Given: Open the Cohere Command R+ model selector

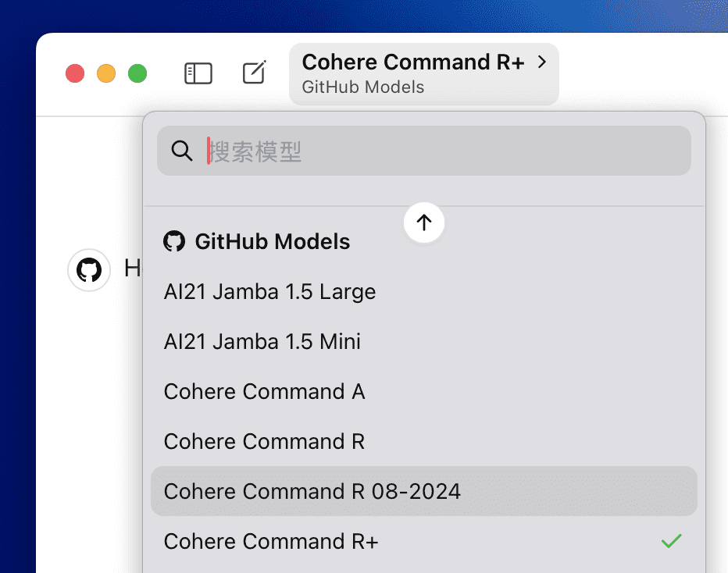Looking at the screenshot, I should pos(424,74).
